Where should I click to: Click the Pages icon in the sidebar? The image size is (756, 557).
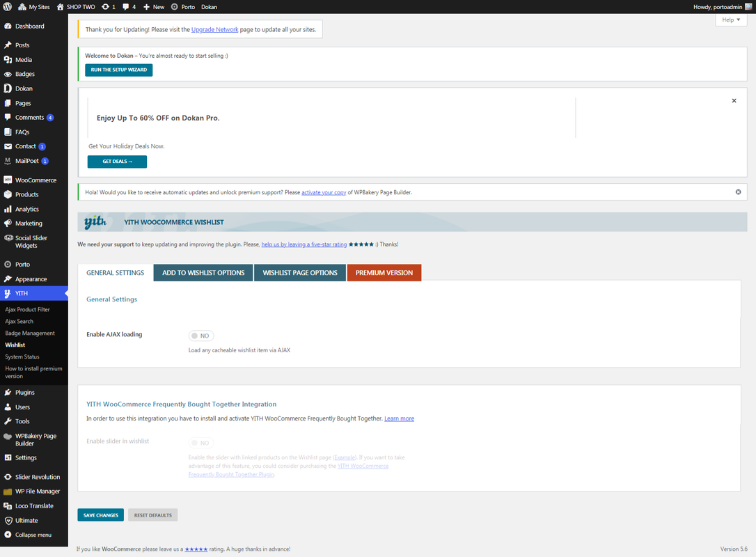point(8,103)
